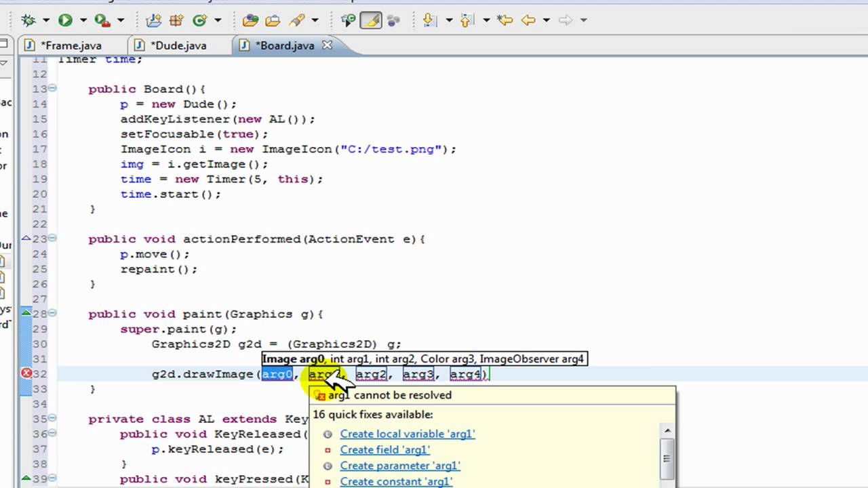Collapse the keyPressed method fold at line 39
This screenshot has width=868, height=488.
point(53,479)
